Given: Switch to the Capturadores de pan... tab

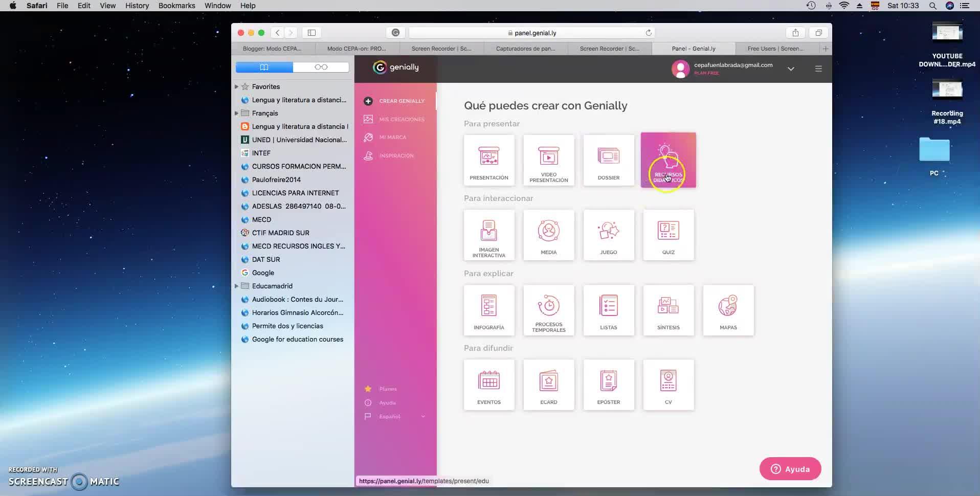Looking at the screenshot, I should pyautogui.click(x=525, y=49).
